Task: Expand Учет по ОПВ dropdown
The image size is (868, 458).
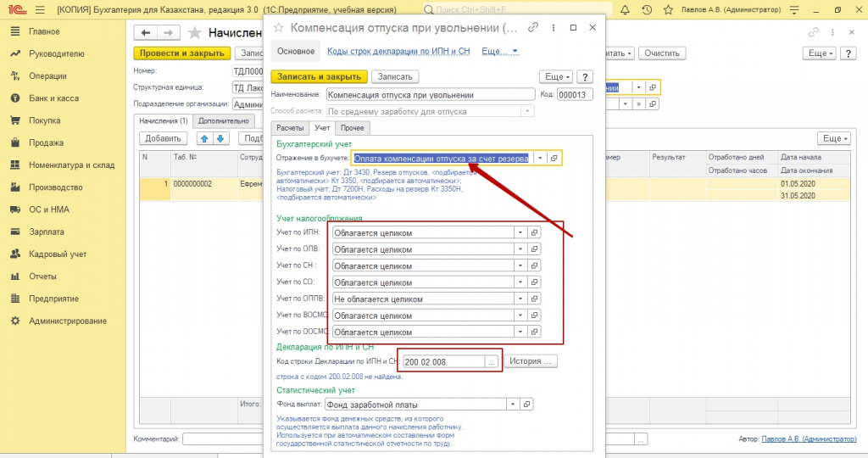Action: tap(520, 249)
